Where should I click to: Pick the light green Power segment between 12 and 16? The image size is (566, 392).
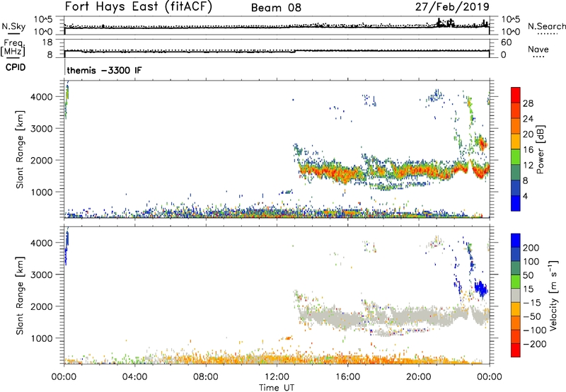click(x=516, y=157)
